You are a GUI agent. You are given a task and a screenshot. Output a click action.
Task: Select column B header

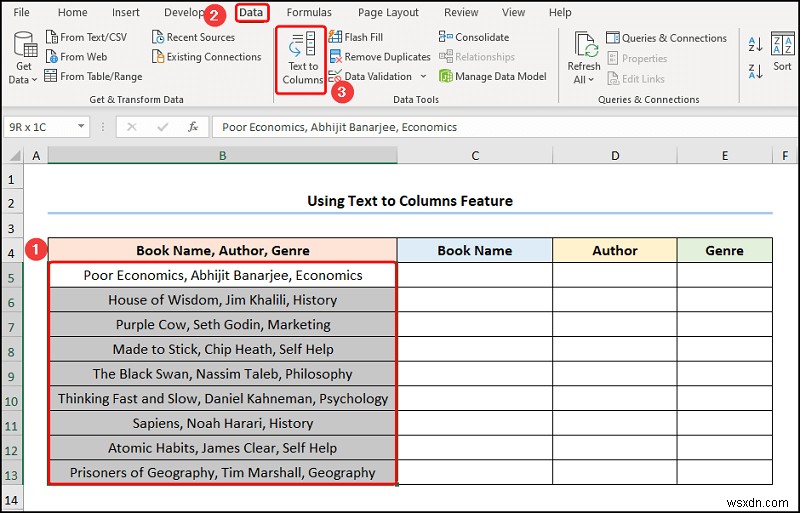(222, 155)
